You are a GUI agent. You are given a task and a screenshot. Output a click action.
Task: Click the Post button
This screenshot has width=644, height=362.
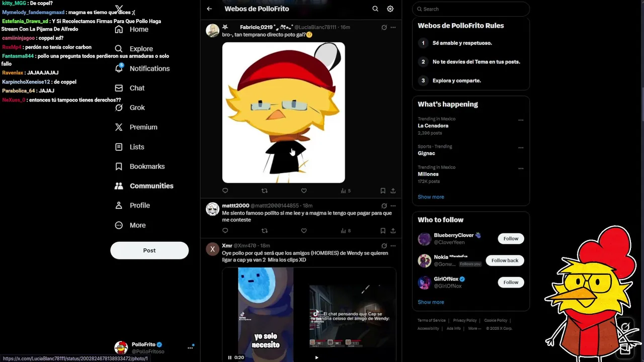point(149,250)
